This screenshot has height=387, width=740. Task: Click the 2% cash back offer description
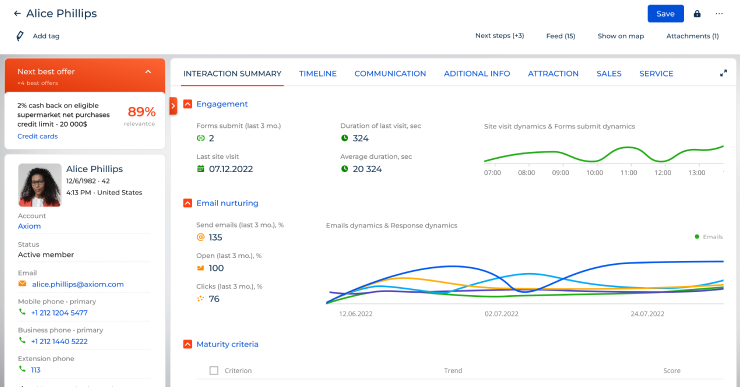pos(63,115)
